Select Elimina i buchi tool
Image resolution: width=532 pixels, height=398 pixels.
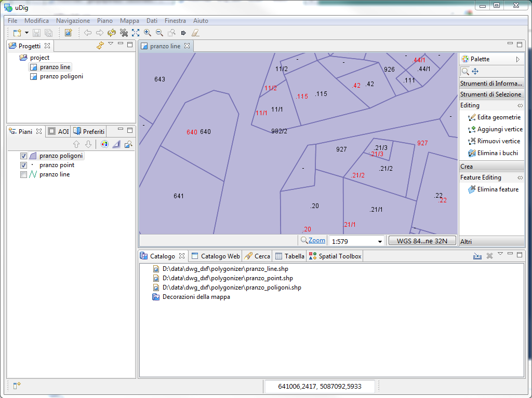pyautogui.click(x=493, y=153)
